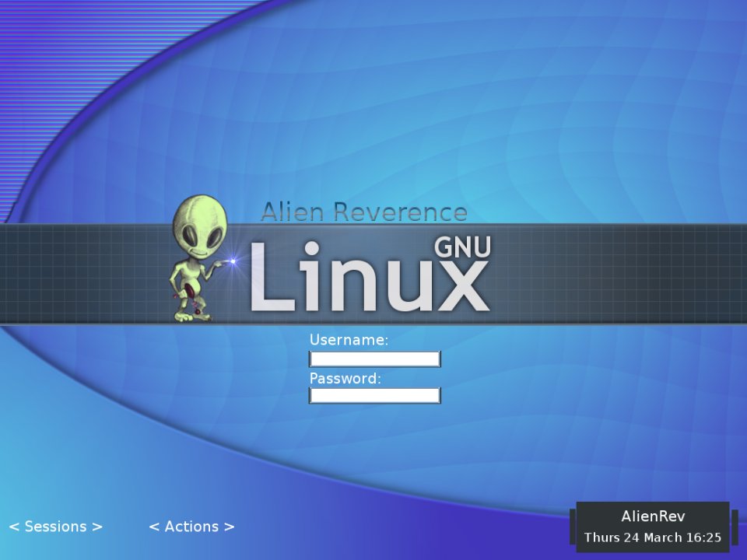Open the Sessions menu
747x560 pixels.
click(x=56, y=527)
